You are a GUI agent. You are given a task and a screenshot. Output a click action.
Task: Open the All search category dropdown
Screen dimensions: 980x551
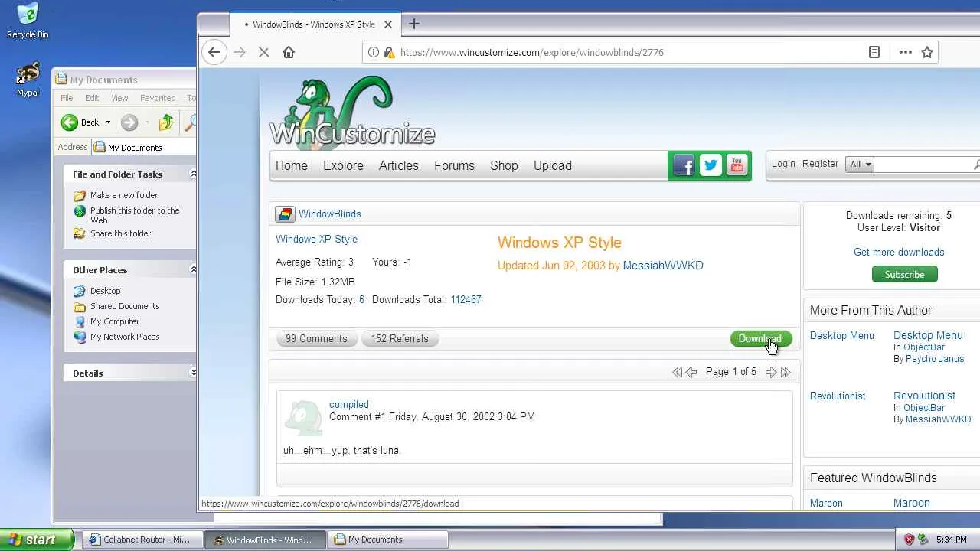point(860,165)
